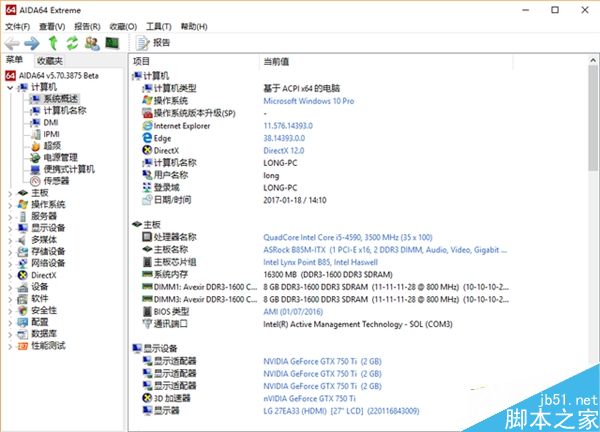Click the DirectX row icon in the list
The image size is (600, 432).
(x=147, y=150)
